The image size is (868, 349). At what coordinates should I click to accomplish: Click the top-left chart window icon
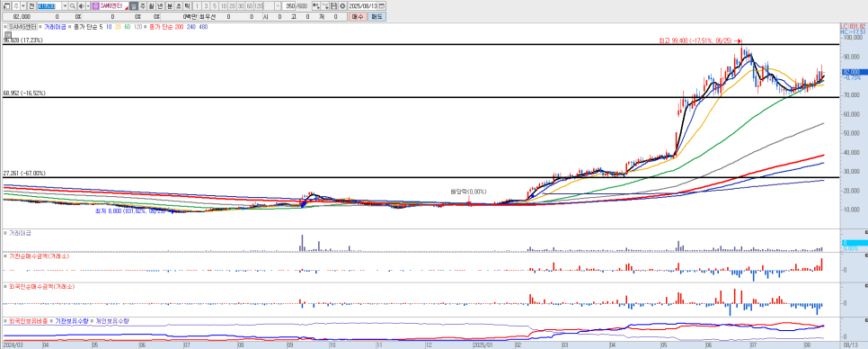[6, 5]
